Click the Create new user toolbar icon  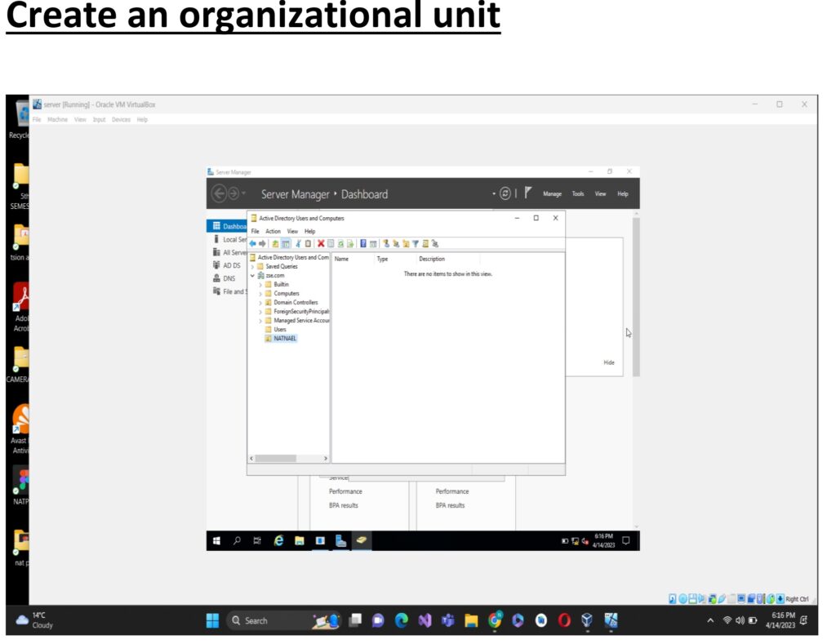pos(386,243)
